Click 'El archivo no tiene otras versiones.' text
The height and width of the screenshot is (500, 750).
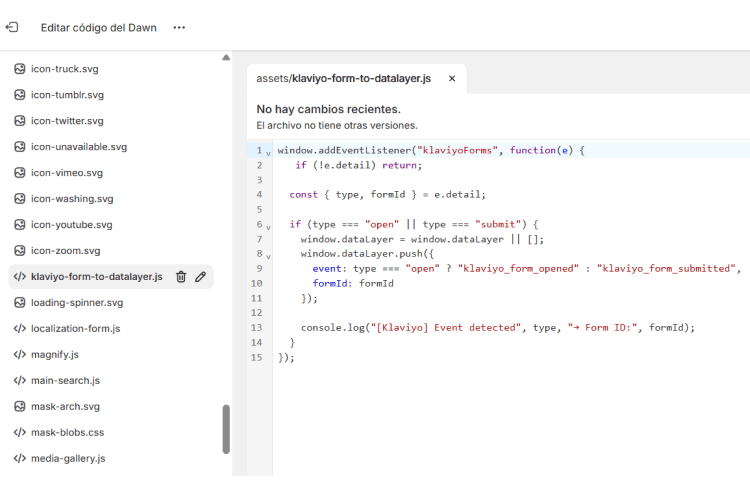(337, 125)
